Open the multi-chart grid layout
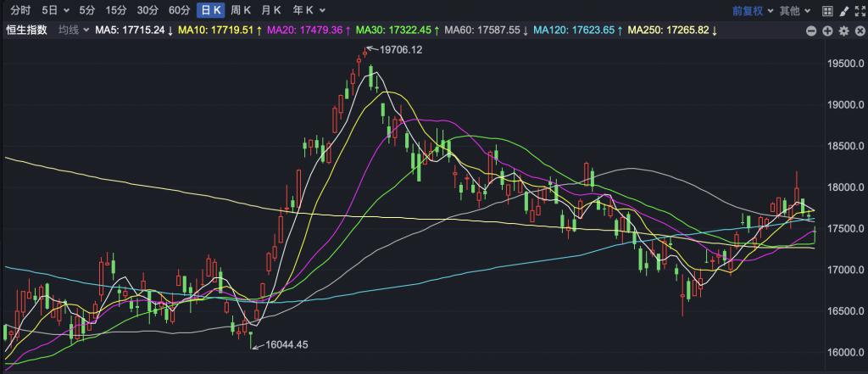 [824, 11]
